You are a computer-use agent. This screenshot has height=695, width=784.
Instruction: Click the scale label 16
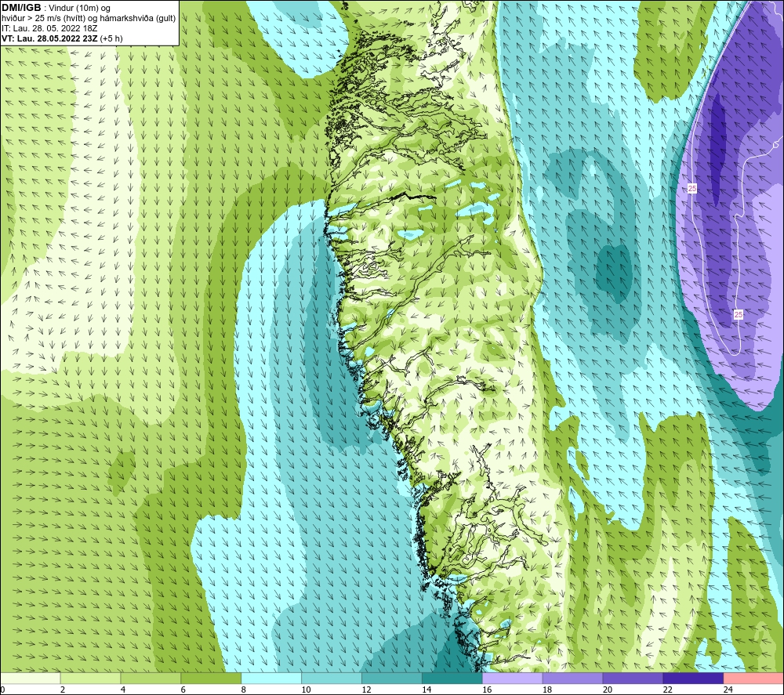click(487, 690)
